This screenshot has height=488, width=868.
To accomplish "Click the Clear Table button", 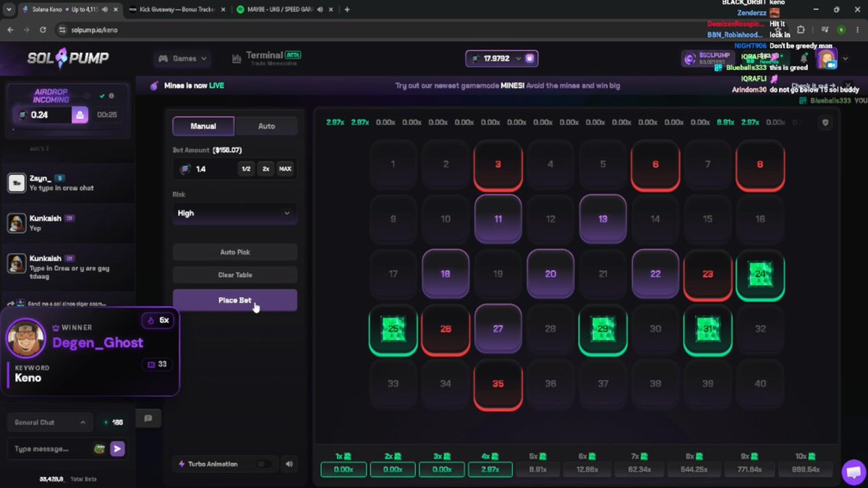I will click(x=234, y=275).
